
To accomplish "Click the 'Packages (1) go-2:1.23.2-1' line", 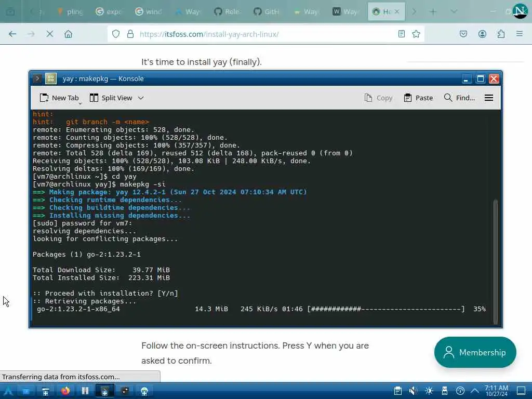I will tap(87, 255).
